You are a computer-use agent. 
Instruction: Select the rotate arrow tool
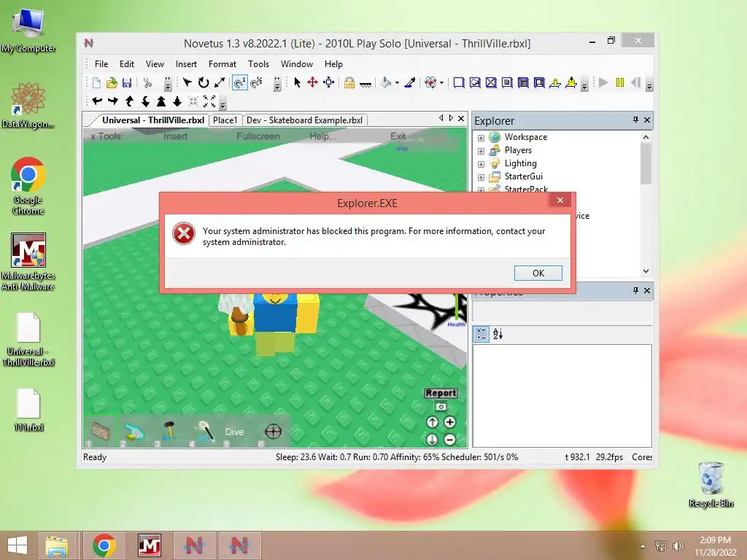coord(204,83)
